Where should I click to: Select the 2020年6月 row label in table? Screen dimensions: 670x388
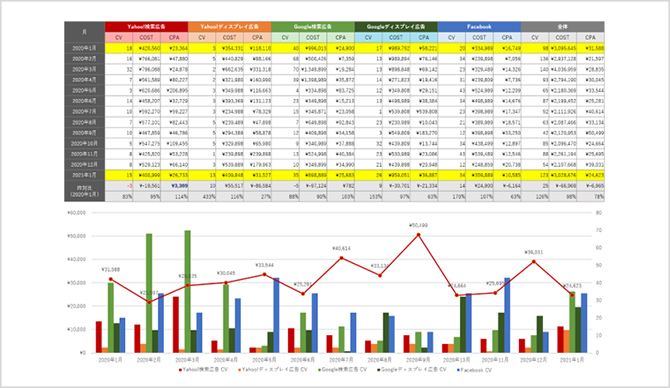point(85,101)
